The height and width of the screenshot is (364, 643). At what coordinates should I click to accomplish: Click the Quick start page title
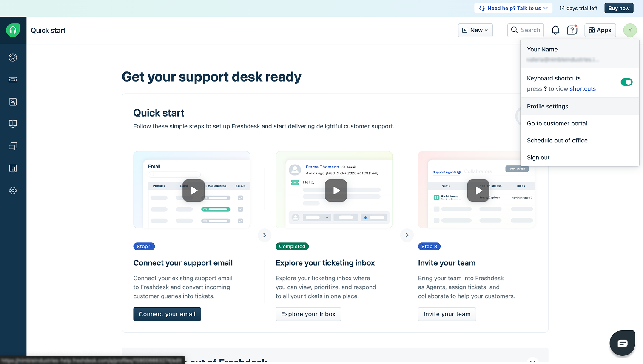coord(48,30)
